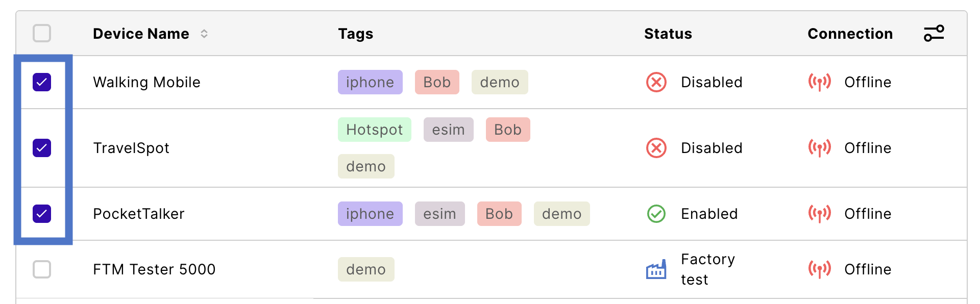Click the iphone tag on Walking Mobile
Image resolution: width=980 pixels, height=304 pixels.
point(370,82)
